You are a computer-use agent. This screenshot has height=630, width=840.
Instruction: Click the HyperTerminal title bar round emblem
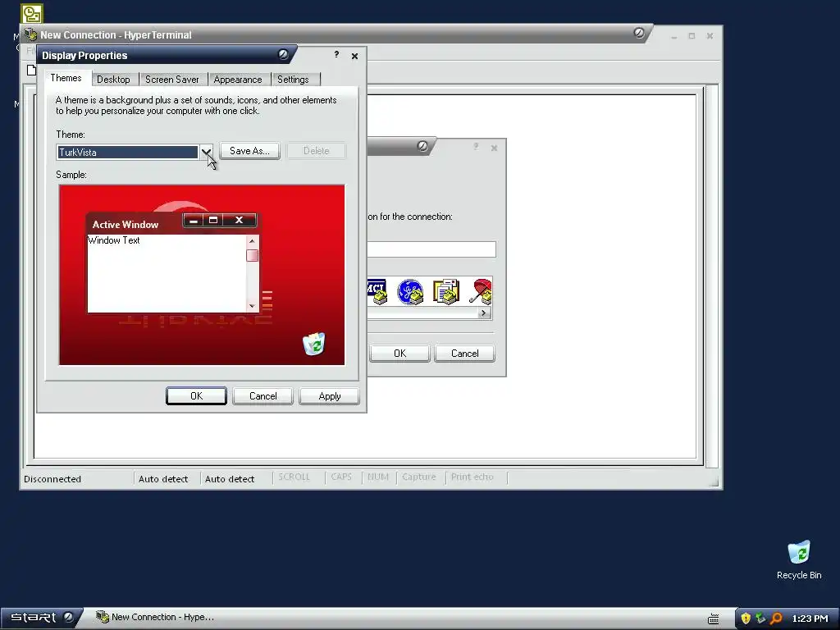(638, 33)
